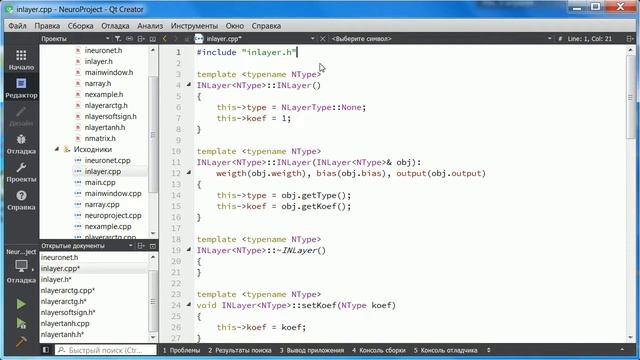Open the build target selector monitor icon

tap(21, 266)
